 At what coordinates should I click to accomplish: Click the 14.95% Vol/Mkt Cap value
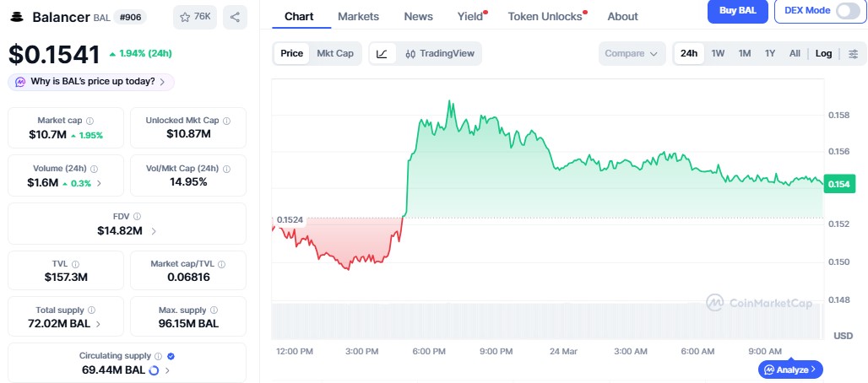(x=188, y=182)
